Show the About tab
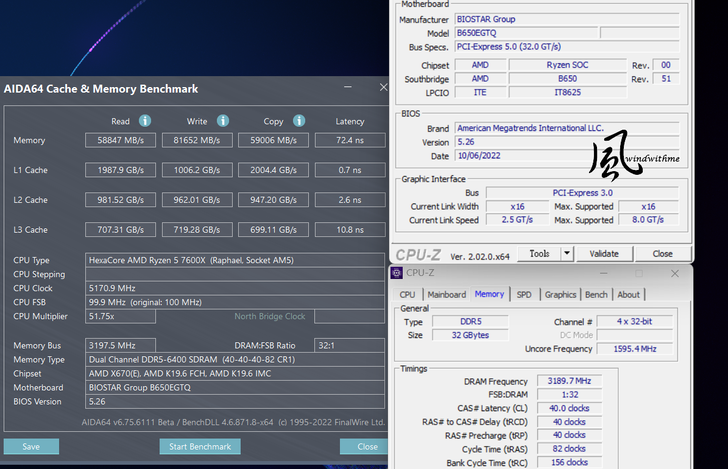The width and height of the screenshot is (728, 469). click(628, 295)
